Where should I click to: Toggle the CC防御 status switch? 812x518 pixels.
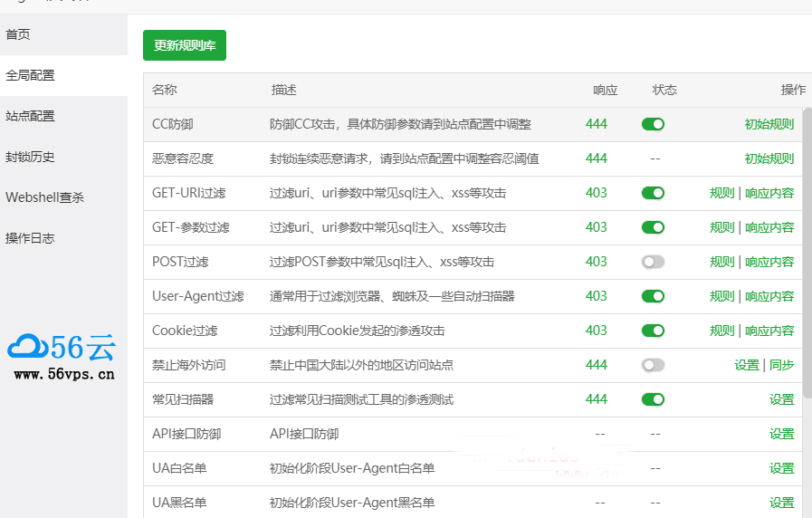[x=653, y=124]
